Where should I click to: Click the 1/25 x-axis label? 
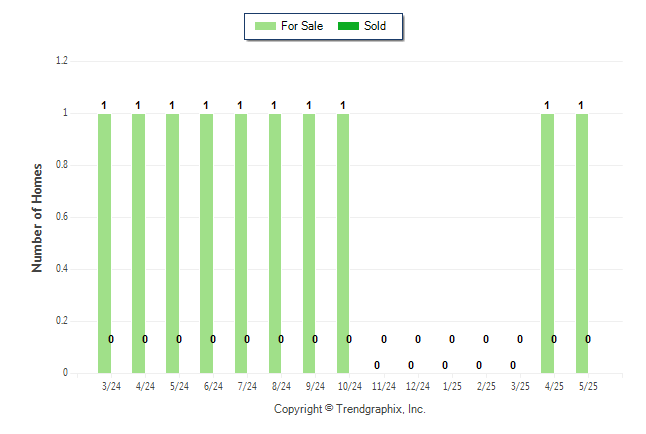coord(452,387)
